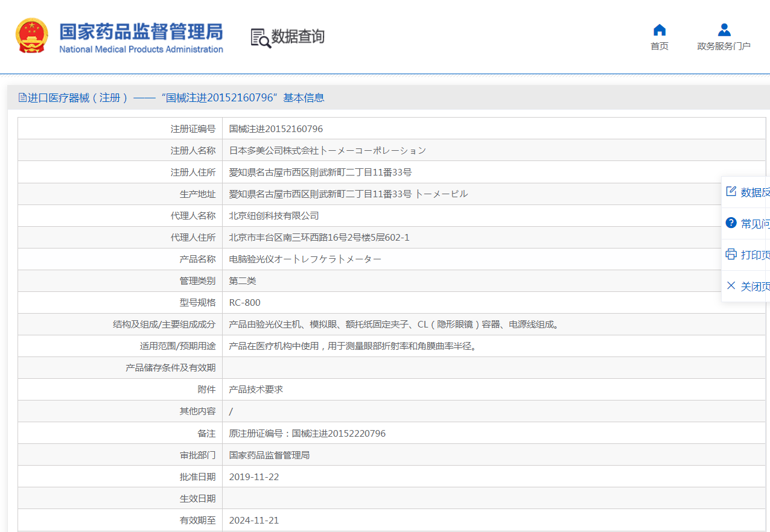Click the document icon beside 进口医疗器械

tap(22, 98)
